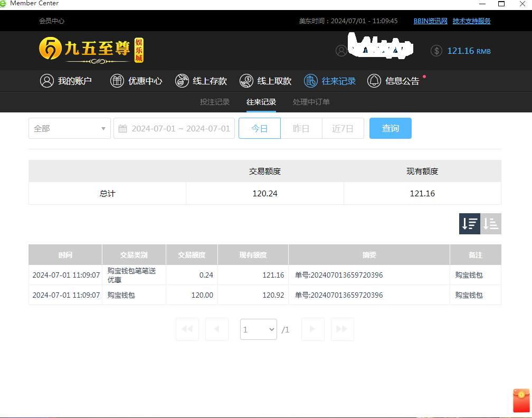This screenshot has width=532, height=418.
Task: Open the 技术支持服务 support link
Action: pyautogui.click(x=471, y=21)
